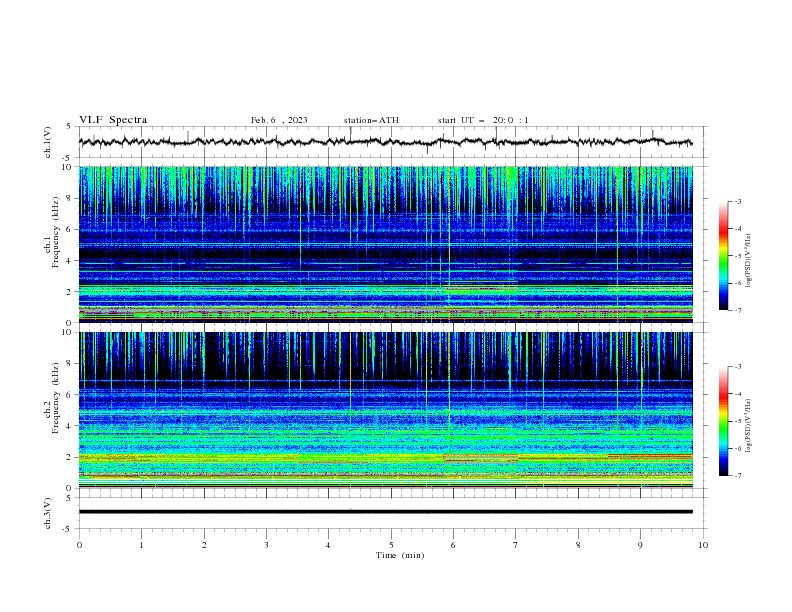792x612 pixels.
Task: Click the time axis tick label "10"
Action: [x=703, y=545]
